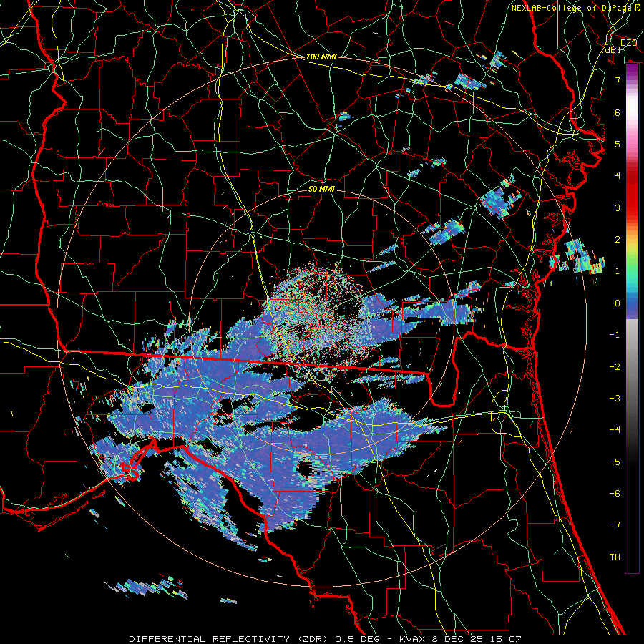The width and height of the screenshot is (644, 644).
Task: Click the 4 value on the color scale
Action: 618,176
